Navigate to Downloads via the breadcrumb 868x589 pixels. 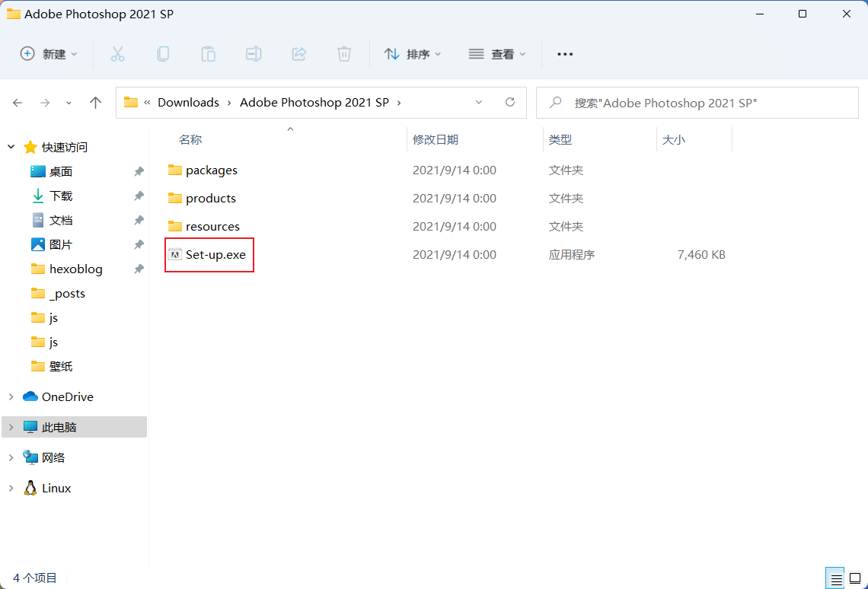coord(187,102)
